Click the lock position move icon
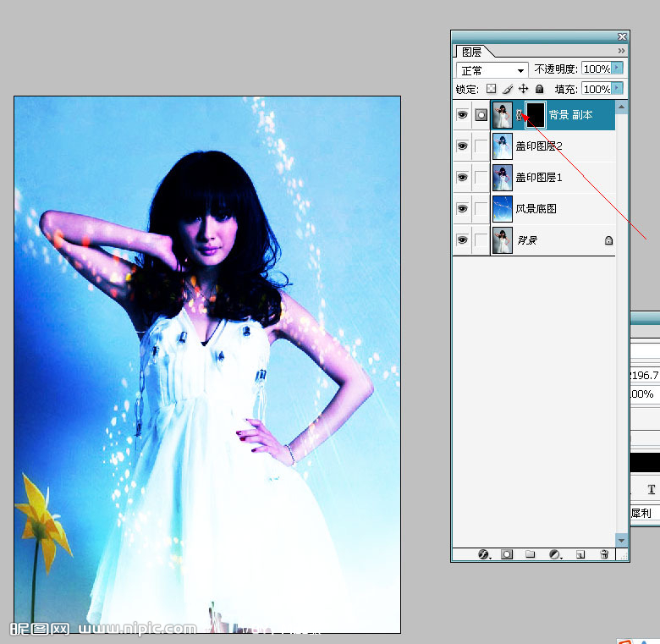This screenshot has width=660, height=644. click(524, 89)
